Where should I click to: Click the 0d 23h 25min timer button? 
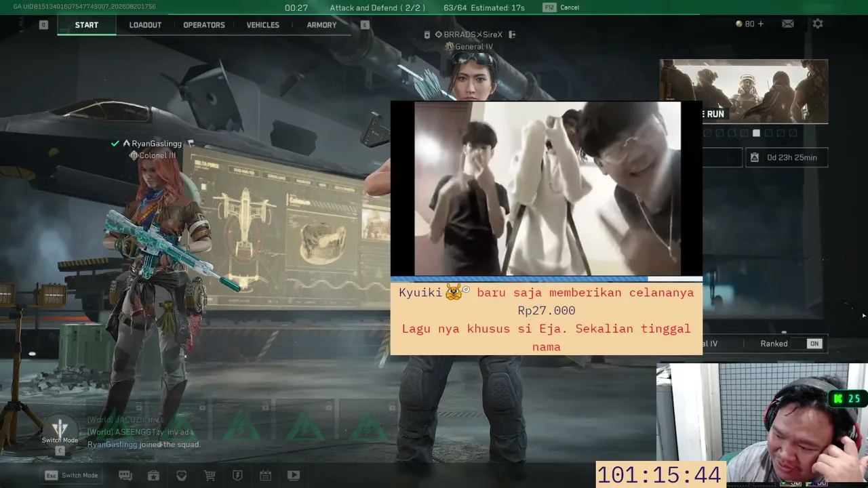pos(787,158)
